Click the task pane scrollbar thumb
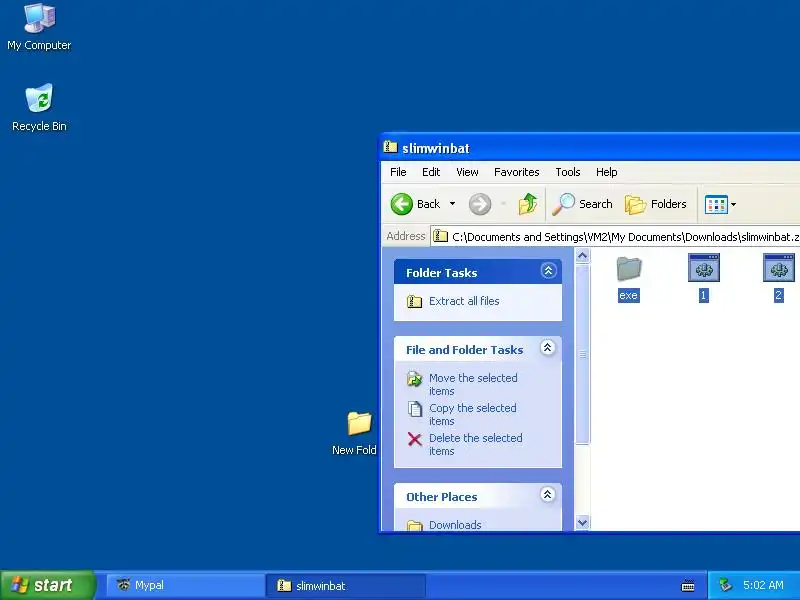Image resolution: width=800 pixels, height=600 pixels. [x=582, y=354]
